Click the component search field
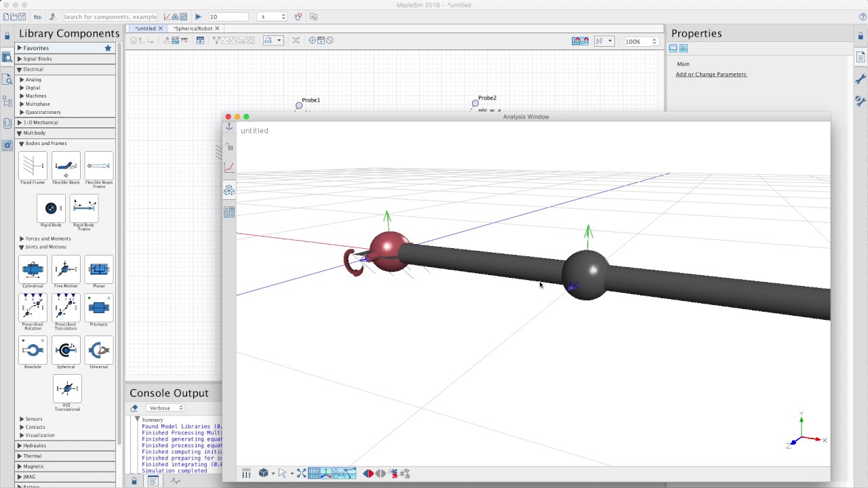The width and height of the screenshot is (868, 488). [x=109, y=16]
